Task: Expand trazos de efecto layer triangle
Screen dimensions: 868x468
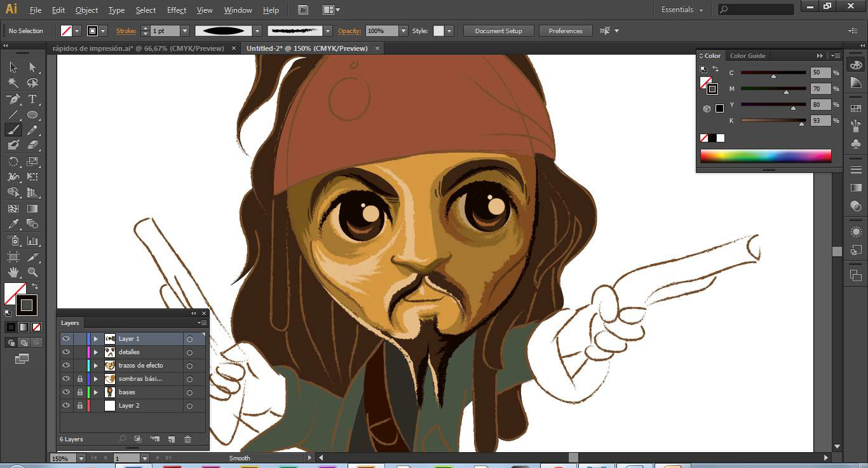Action: coord(96,366)
